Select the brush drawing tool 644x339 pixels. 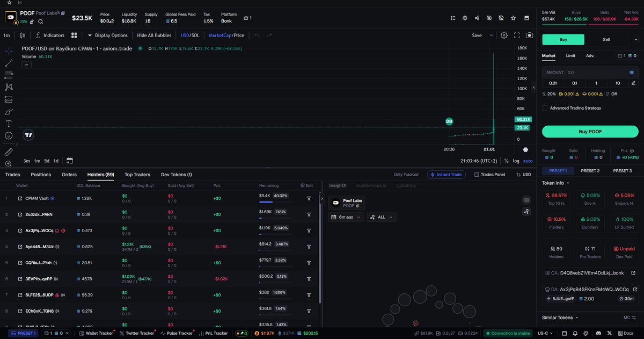click(x=9, y=111)
